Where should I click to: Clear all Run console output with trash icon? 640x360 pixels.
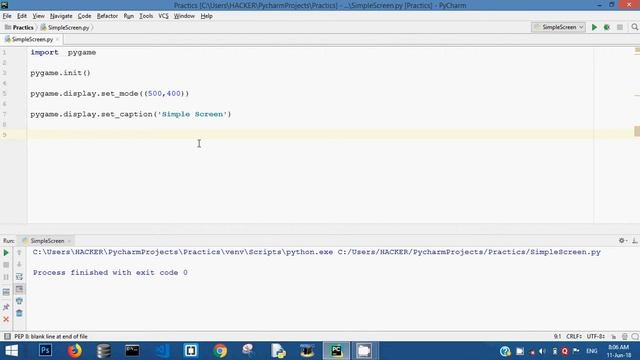19,313
